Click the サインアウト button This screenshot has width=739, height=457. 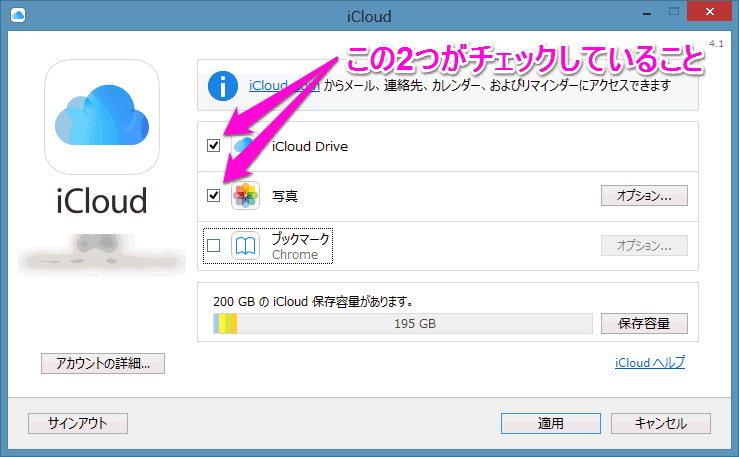point(78,423)
